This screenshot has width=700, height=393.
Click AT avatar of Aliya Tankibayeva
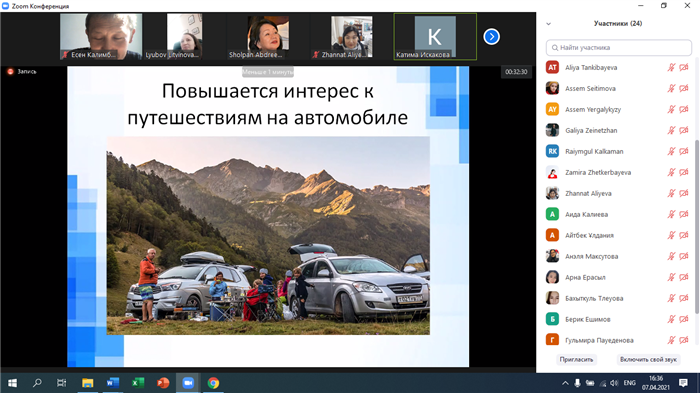click(x=552, y=67)
